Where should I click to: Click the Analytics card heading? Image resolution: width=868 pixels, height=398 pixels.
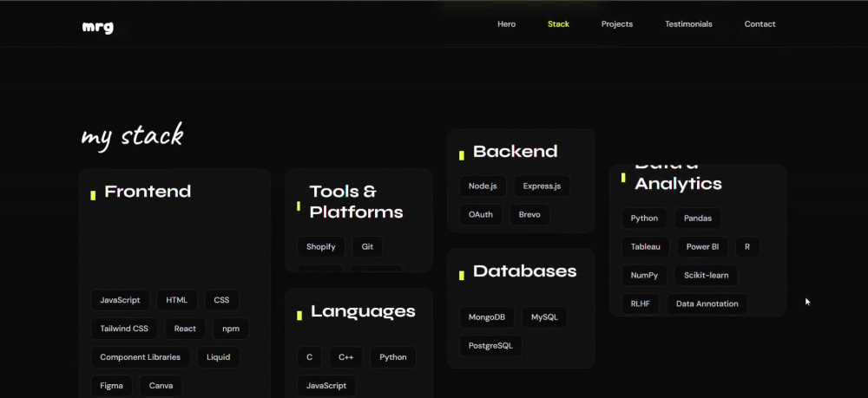click(x=678, y=184)
